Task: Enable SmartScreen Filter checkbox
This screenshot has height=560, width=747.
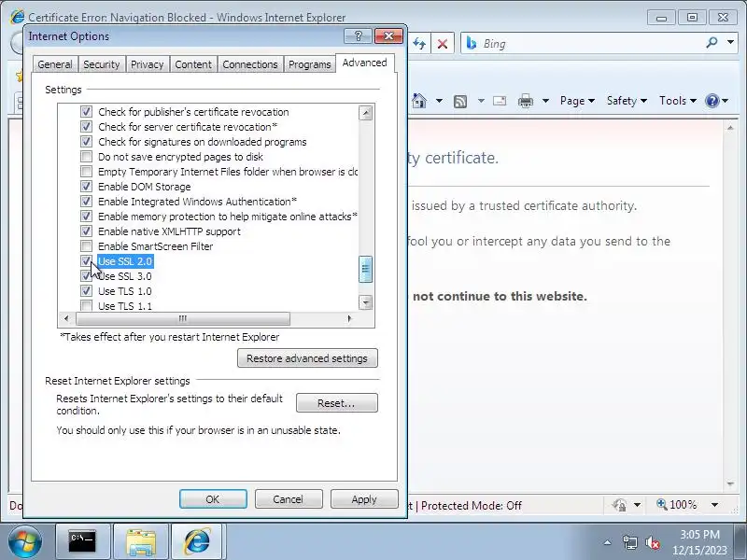Action: click(86, 246)
